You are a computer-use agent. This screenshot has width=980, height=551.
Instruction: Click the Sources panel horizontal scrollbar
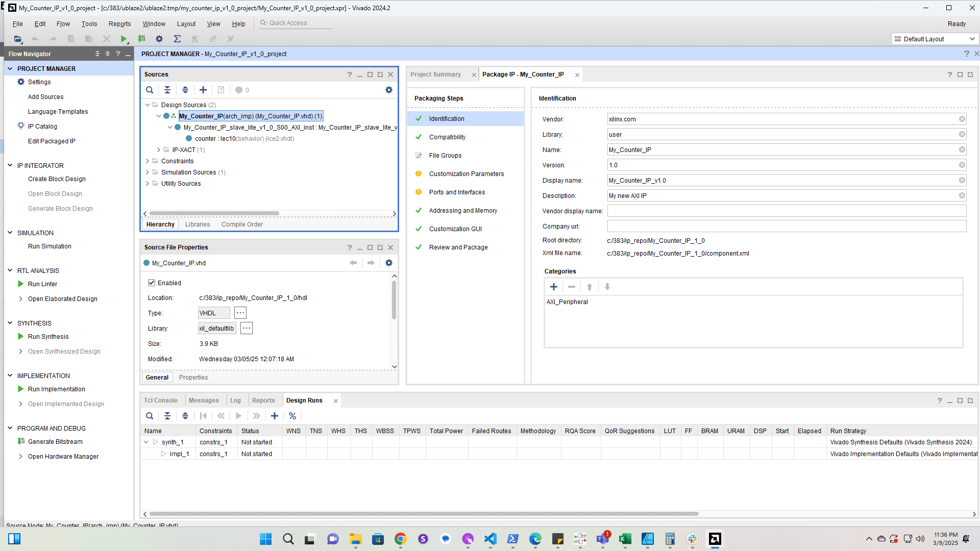(x=214, y=213)
